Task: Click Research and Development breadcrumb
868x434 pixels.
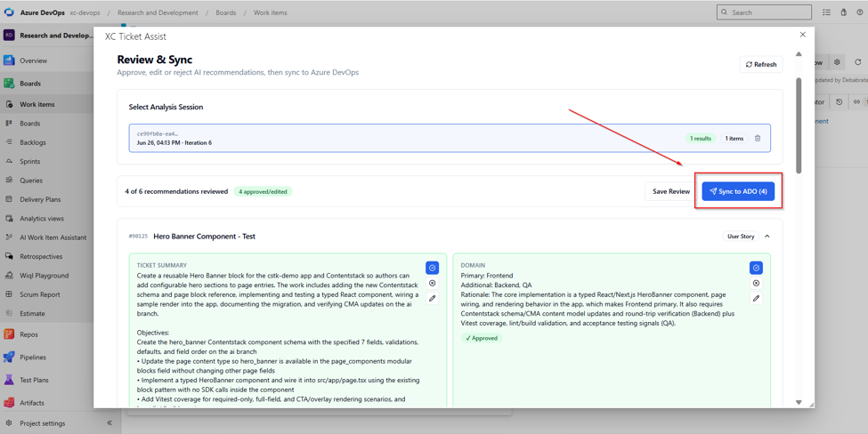Action: [x=158, y=12]
